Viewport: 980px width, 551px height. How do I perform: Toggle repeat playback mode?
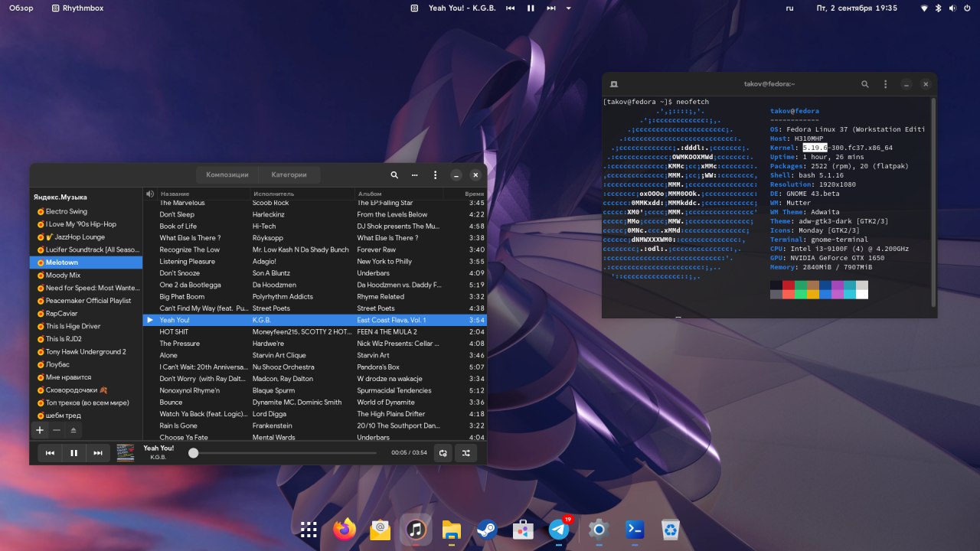point(443,453)
